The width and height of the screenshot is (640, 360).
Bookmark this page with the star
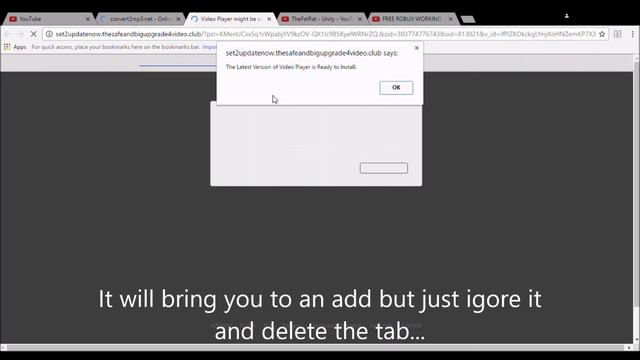602,34
